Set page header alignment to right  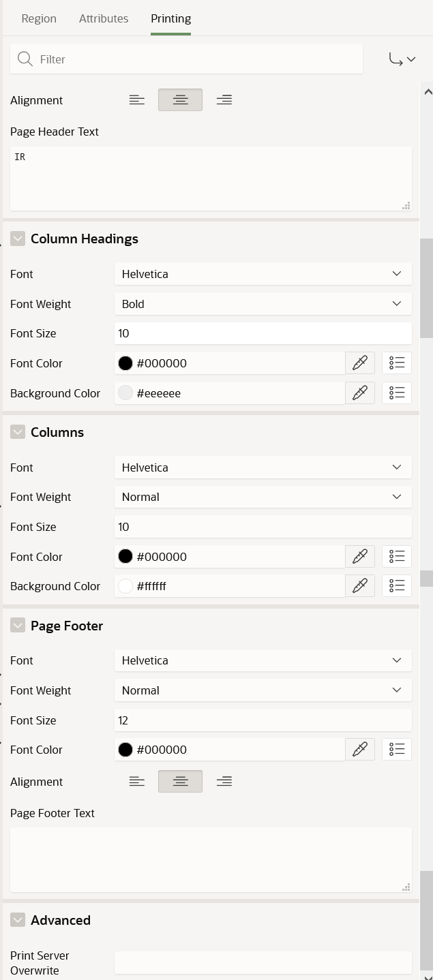(224, 100)
